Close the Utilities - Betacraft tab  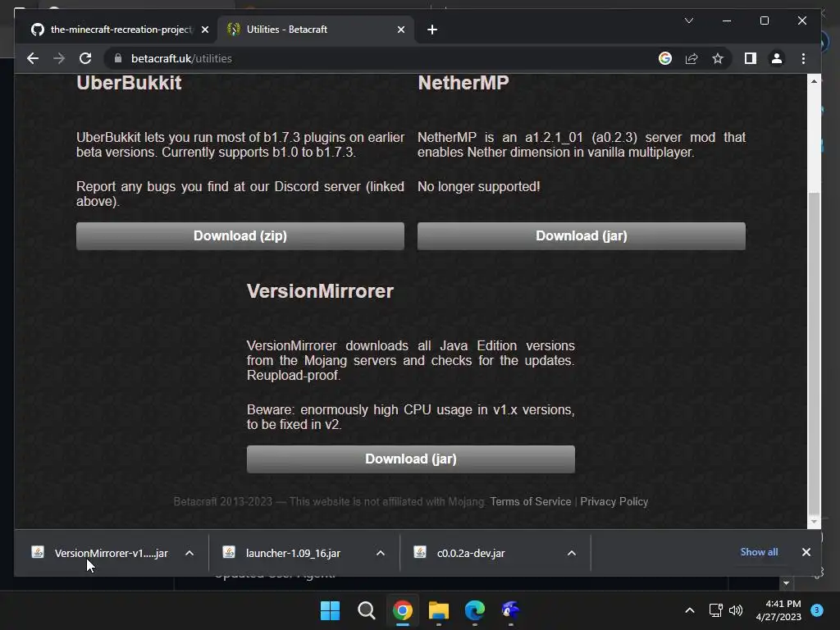click(400, 30)
